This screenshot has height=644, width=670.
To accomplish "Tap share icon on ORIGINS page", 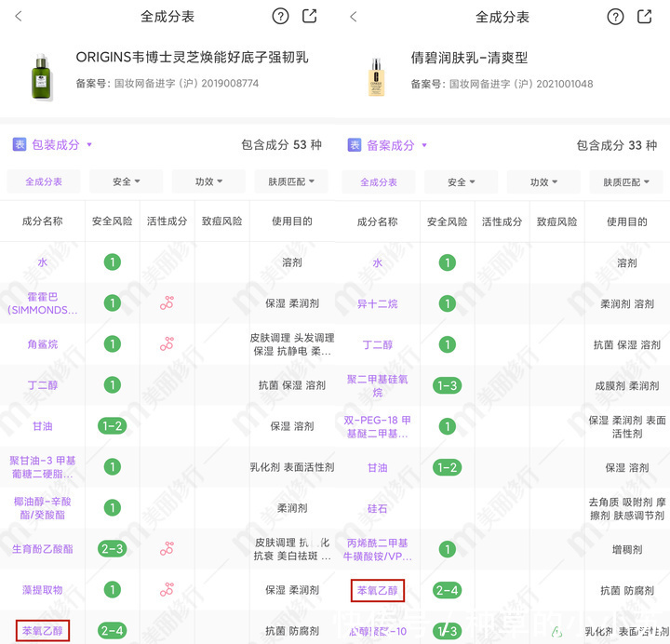I will coord(309,16).
